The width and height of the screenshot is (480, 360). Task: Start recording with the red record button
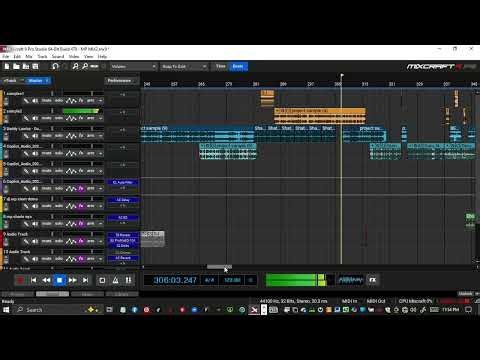click(x=20, y=280)
